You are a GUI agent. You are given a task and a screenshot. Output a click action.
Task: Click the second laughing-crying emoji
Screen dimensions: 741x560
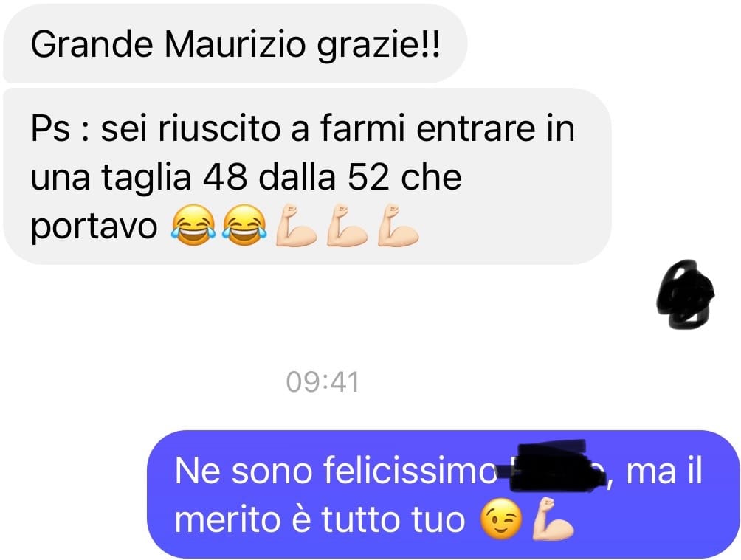point(244,225)
